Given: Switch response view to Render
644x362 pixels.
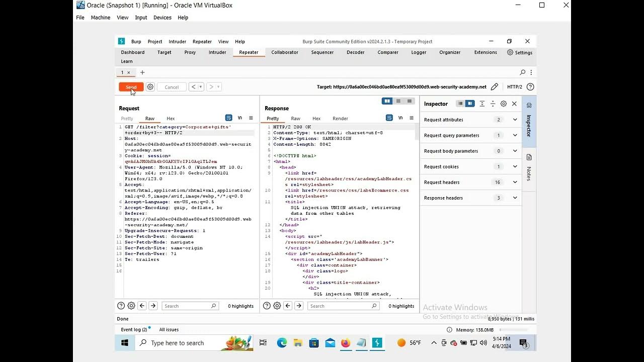Looking at the screenshot, I should tap(340, 119).
